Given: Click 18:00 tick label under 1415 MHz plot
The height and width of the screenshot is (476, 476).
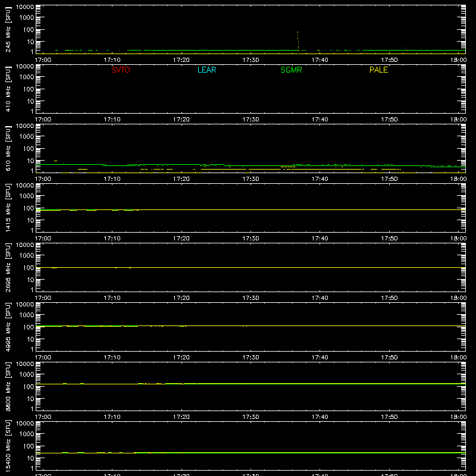Looking at the screenshot, I should 458,239.
